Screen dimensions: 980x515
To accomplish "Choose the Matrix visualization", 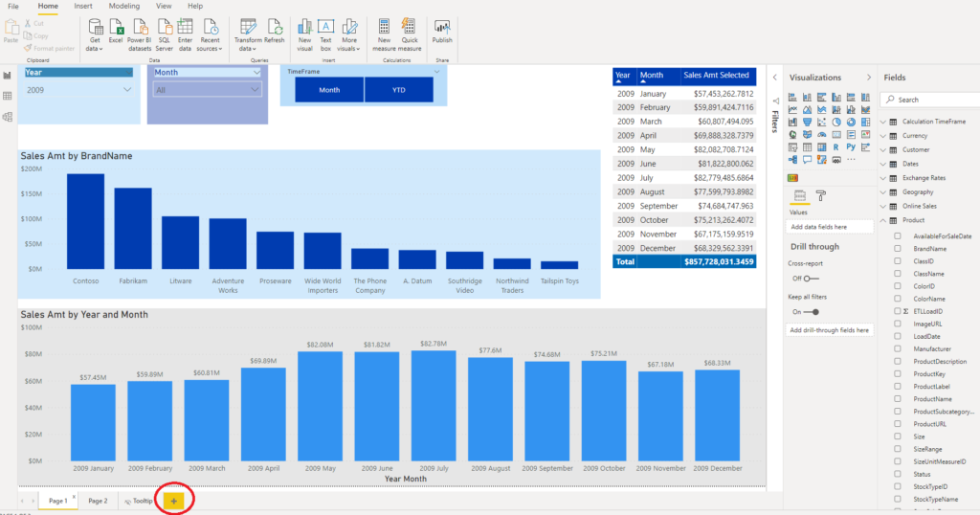I will pos(822,146).
